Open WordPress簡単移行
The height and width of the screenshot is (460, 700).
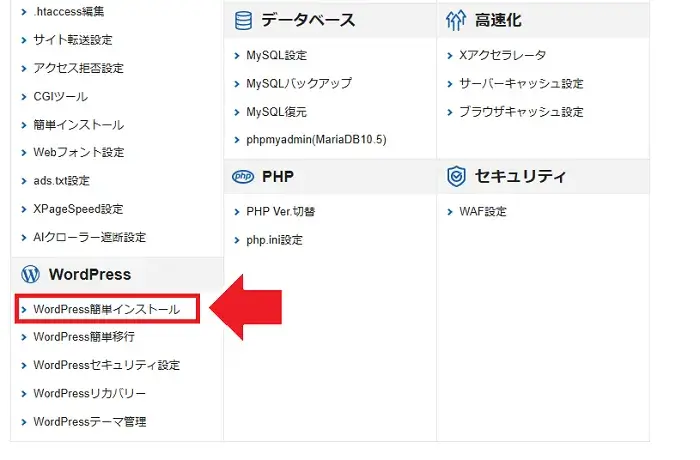click(x=84, y=337)
